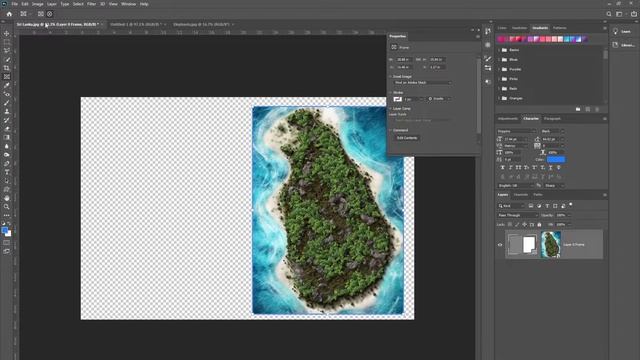Select the Move tool

point(7,33)
